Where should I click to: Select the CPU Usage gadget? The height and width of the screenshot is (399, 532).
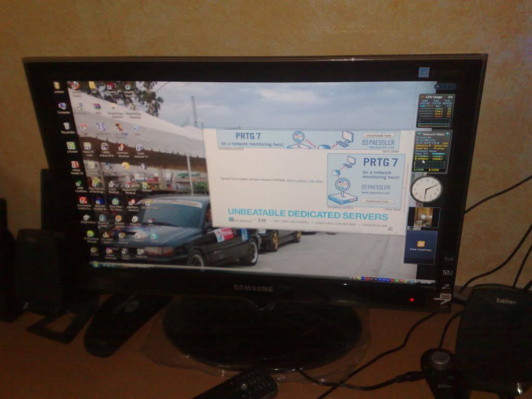pos(435,97)
